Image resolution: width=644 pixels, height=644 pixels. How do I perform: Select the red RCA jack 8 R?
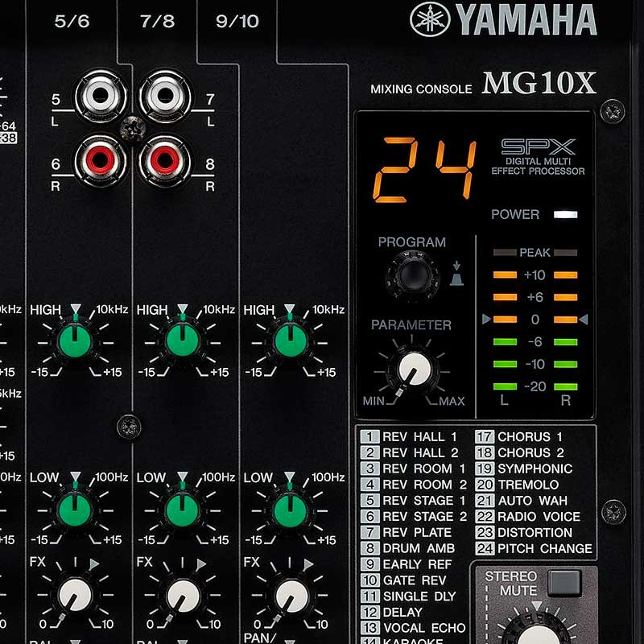point(165,160)
